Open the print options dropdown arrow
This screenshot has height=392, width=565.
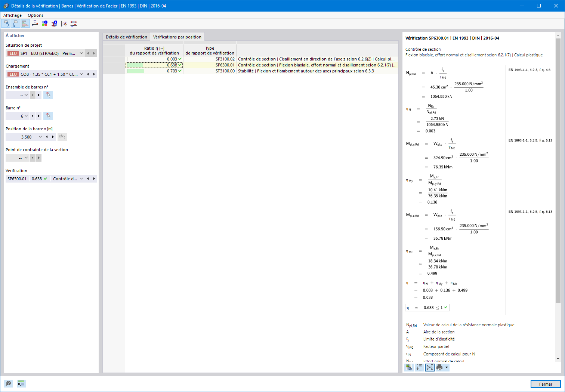(447, 368)
